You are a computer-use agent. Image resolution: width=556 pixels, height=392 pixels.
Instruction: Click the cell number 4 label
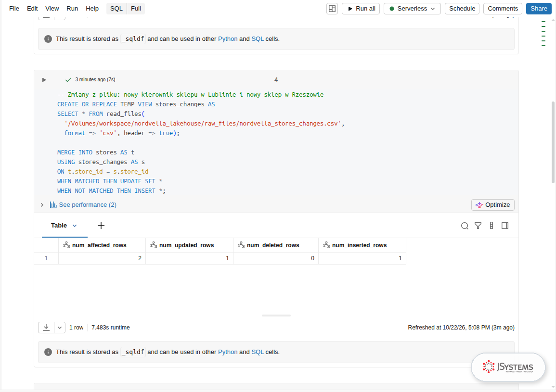coord(276,80)
